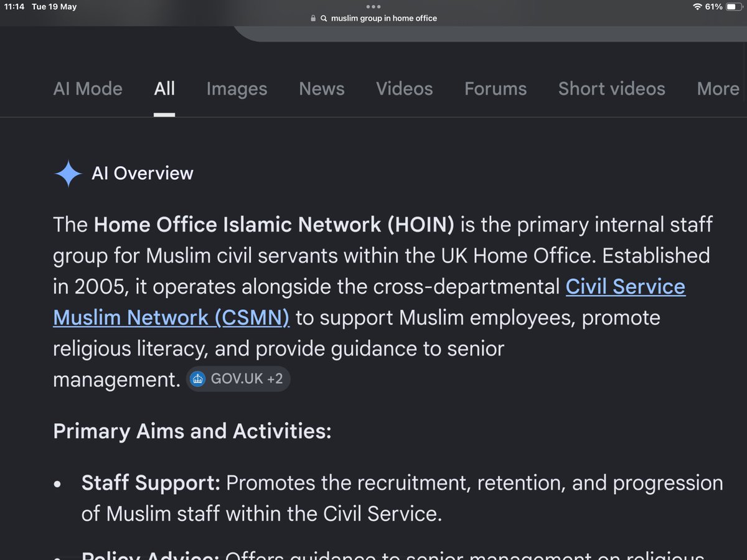747x560 pixels.
Task: Tap 'Home Office Islamic Network (HOIN)' bold text
Action: point(274,225)
